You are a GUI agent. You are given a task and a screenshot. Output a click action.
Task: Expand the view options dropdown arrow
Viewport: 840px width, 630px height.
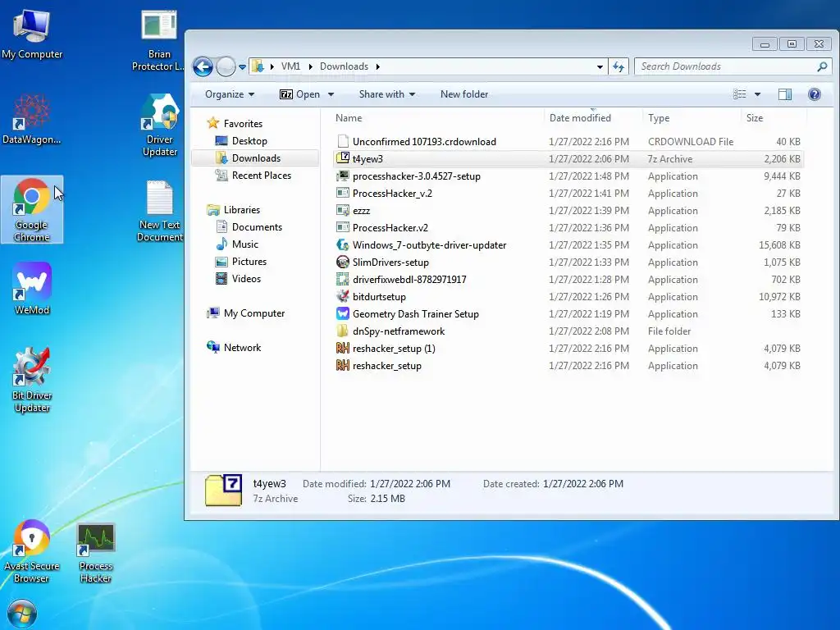757,94
